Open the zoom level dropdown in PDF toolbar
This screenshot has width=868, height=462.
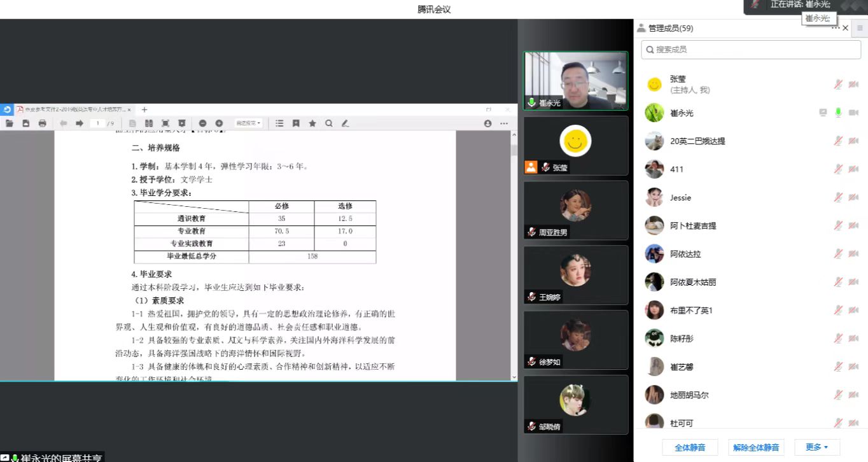(248, 123)
